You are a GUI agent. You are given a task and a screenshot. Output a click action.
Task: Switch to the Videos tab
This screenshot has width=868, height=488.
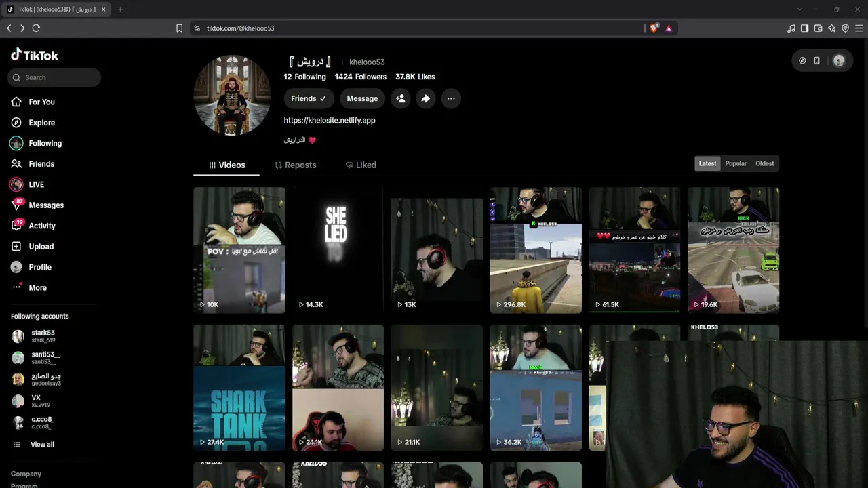(226, 165)
